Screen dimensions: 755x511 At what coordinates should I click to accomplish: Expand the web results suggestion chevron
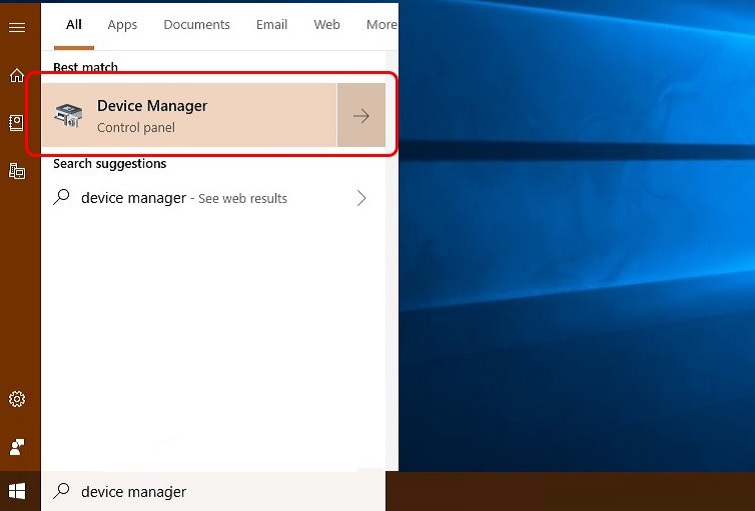(361, 198)
